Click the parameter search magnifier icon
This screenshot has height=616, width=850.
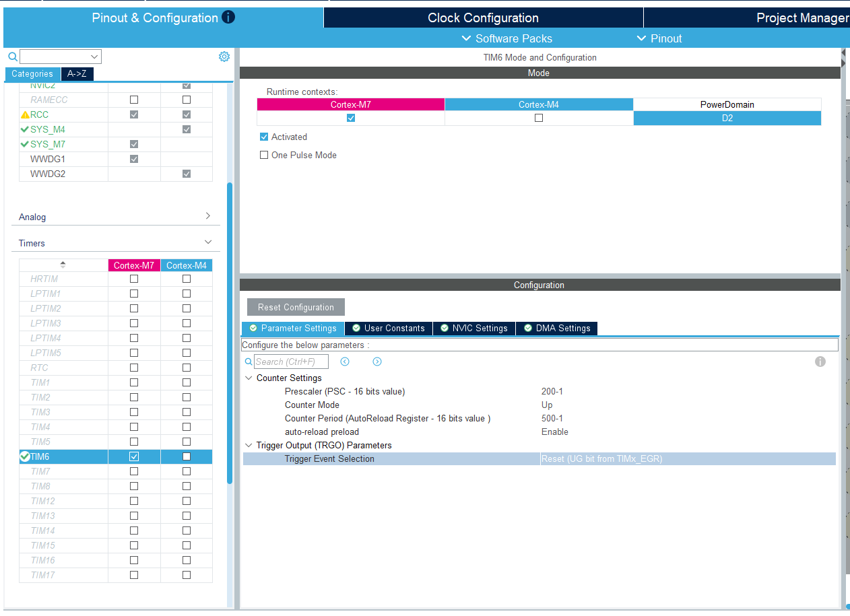tap(249, 362)
